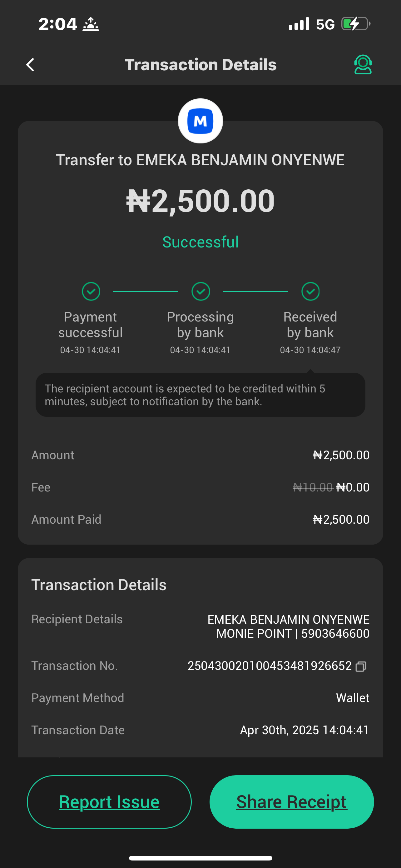The width and height of the screenshot is (401, 868).
Task: Tap the Moniepoint bank logo
Action: 200,121
